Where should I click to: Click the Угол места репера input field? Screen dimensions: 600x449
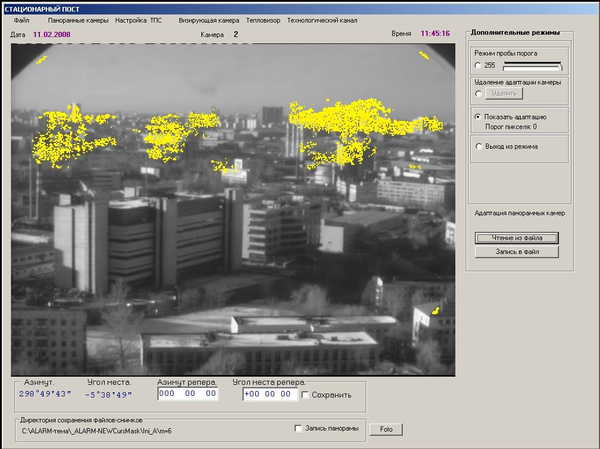(x=268, y=394)
